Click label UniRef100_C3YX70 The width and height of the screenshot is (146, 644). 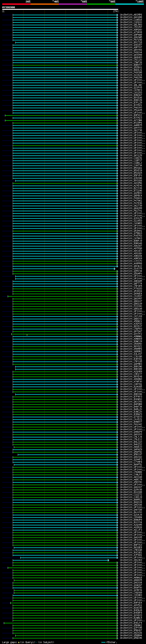pyautogui.click(x=131, y=261)
